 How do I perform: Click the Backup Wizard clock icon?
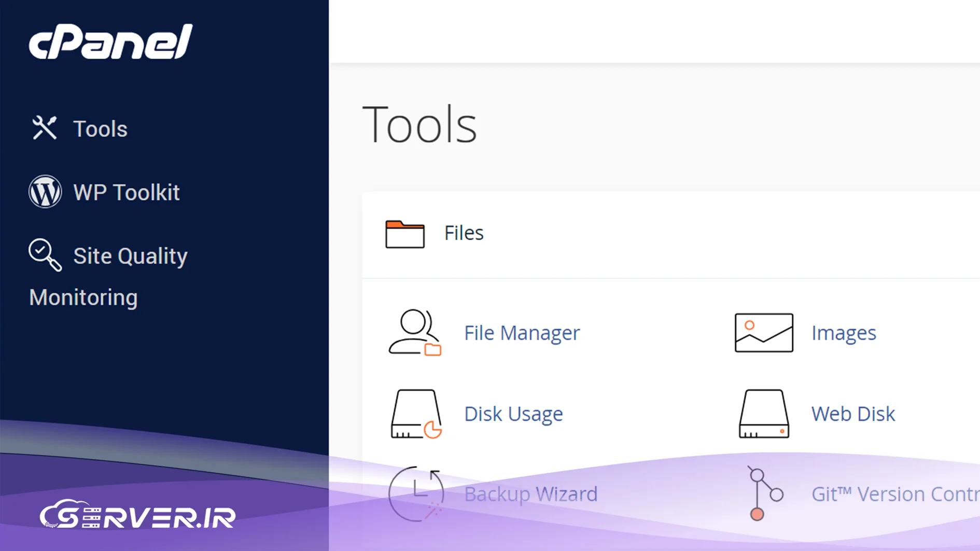416,493
